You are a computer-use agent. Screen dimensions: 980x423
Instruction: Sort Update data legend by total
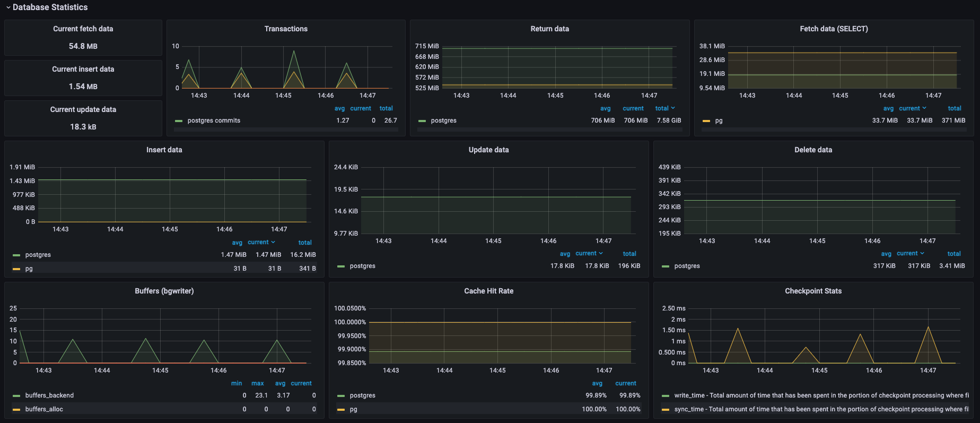pos(629,254)
